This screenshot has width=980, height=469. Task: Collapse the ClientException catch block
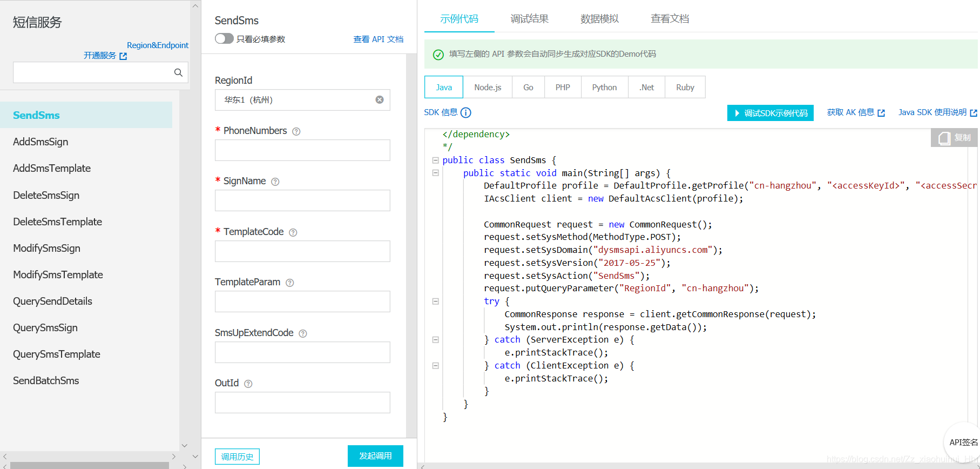(435, 366)
